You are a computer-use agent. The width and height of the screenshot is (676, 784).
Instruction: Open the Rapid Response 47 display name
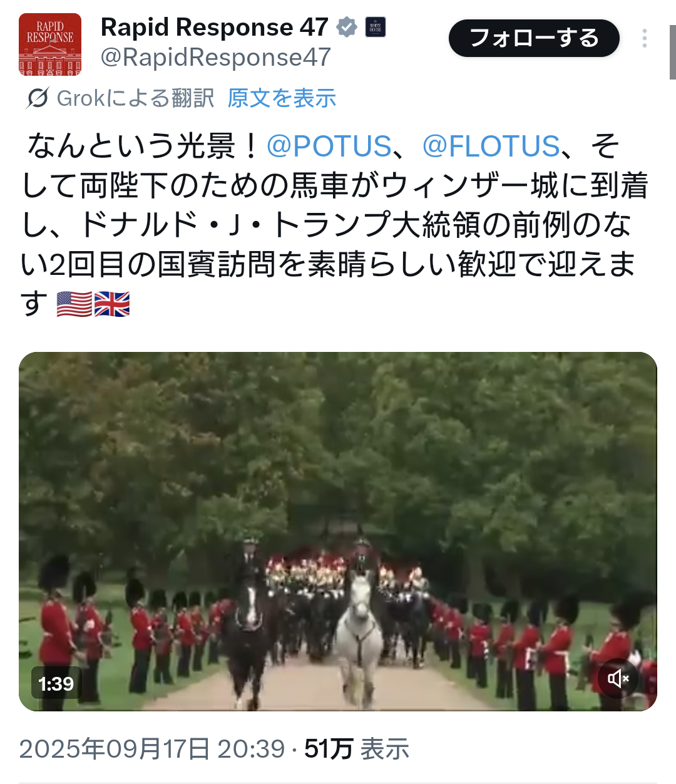pyautogui.click(x=214, y=28)
